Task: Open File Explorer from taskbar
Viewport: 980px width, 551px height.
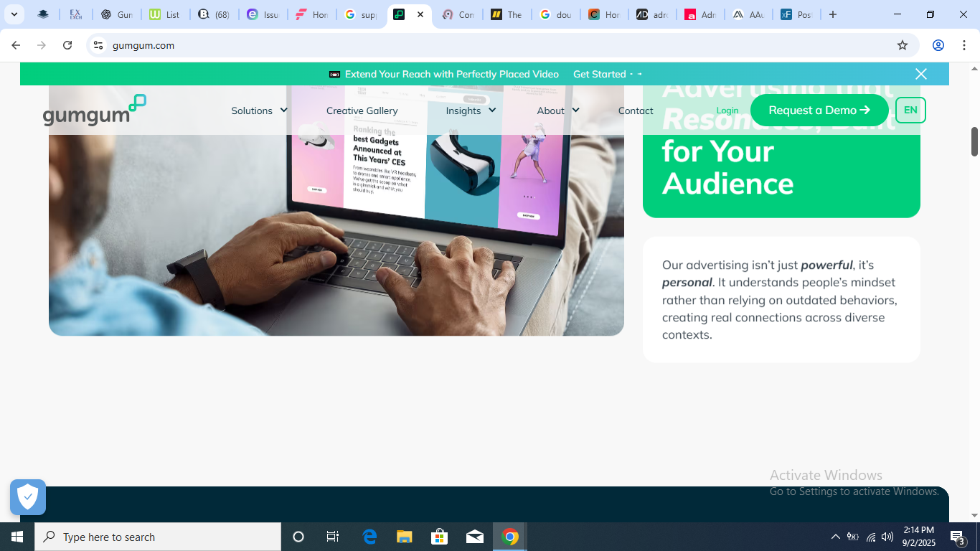Action: 405,537
